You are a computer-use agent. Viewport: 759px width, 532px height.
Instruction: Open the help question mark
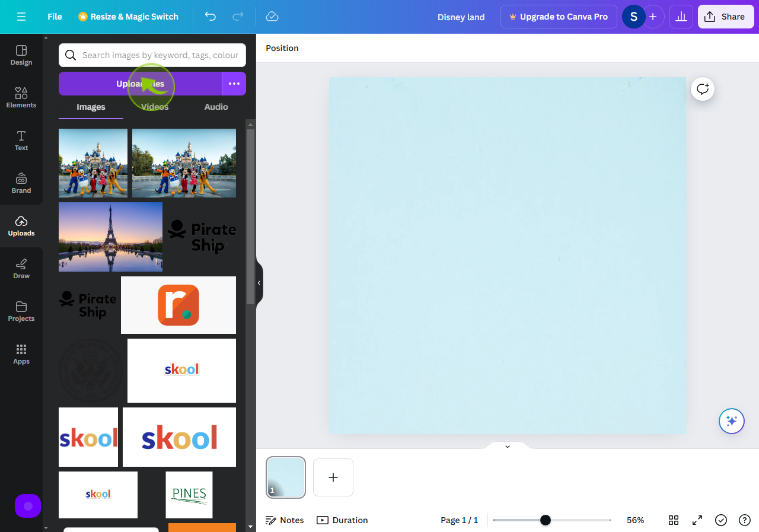pos(745,520)
